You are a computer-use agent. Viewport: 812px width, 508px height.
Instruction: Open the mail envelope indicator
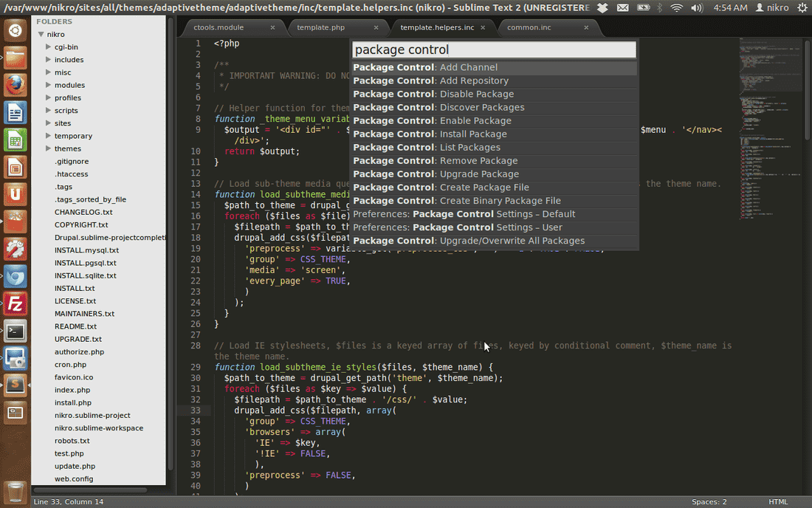point(622,8)
